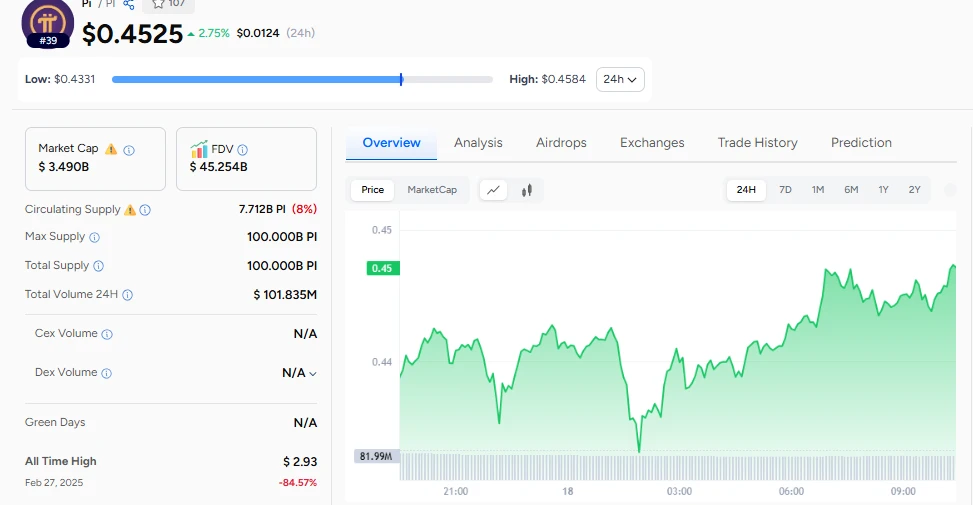
Task: Click the Circulating Supply info icon
Action: [x=145, y=210]
